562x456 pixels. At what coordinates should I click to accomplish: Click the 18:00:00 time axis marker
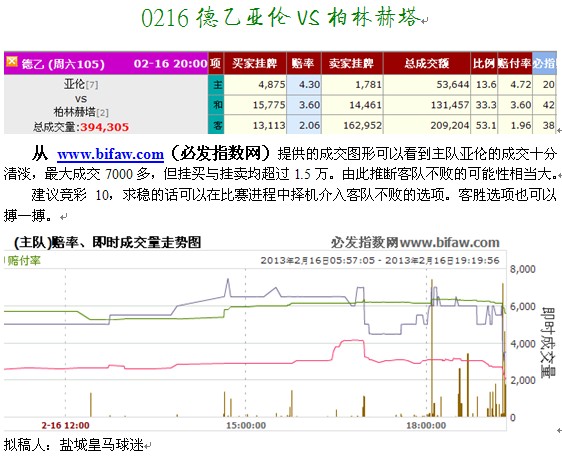click(426, 426)
